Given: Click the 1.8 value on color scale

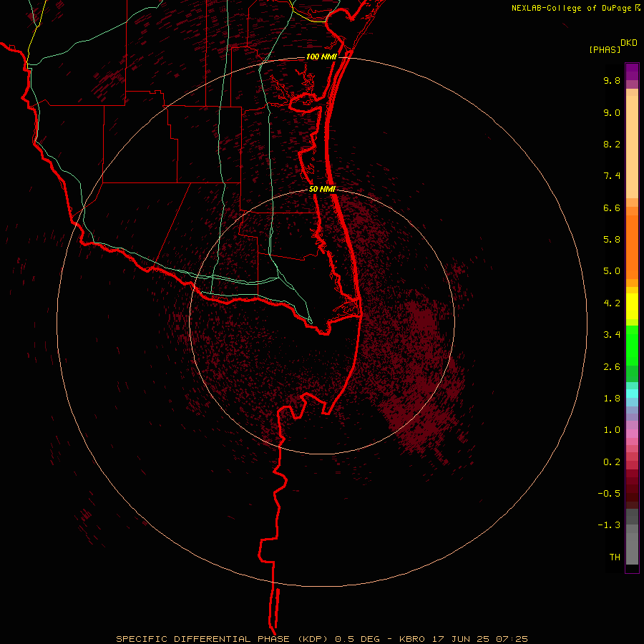Looking at the screenshot, I should [612, 399].
